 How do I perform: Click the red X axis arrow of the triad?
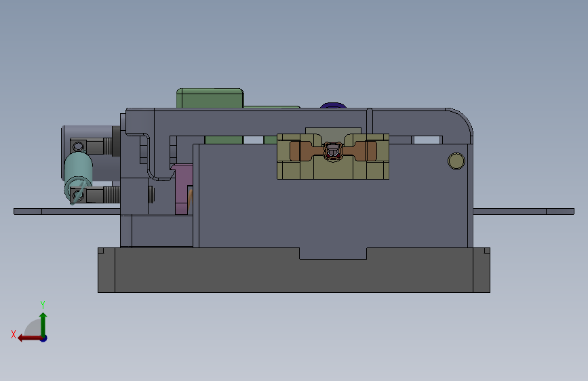click(29, 338)
